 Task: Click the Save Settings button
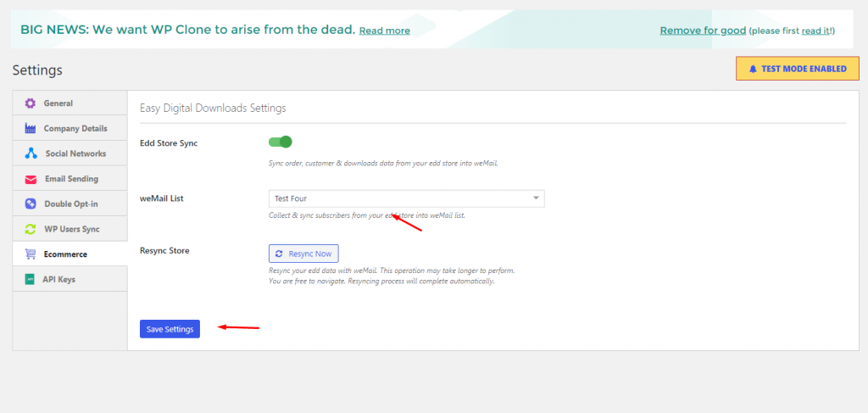(170, 329)
